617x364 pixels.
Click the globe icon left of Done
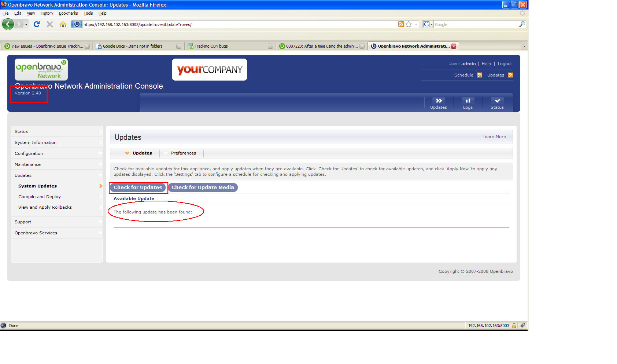tap(4, 326)
